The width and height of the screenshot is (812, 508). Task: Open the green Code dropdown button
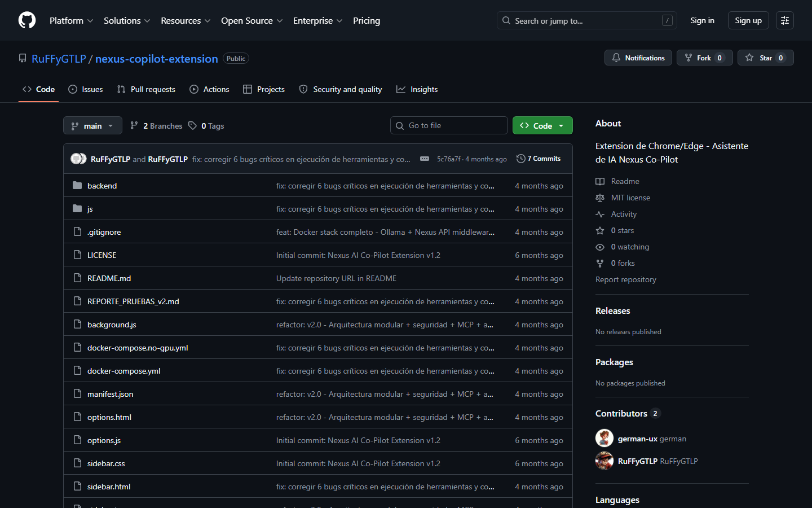[542, 125]
